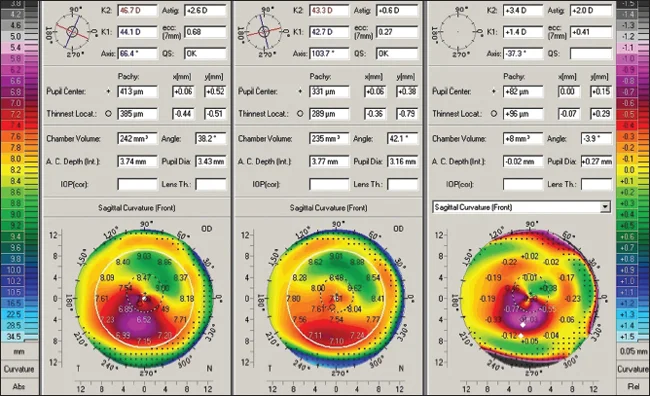The width and height of the screenshot is (650, 396).
Task: Click the difference thinnest field +96 µm
Action: (x=523, y=113)
